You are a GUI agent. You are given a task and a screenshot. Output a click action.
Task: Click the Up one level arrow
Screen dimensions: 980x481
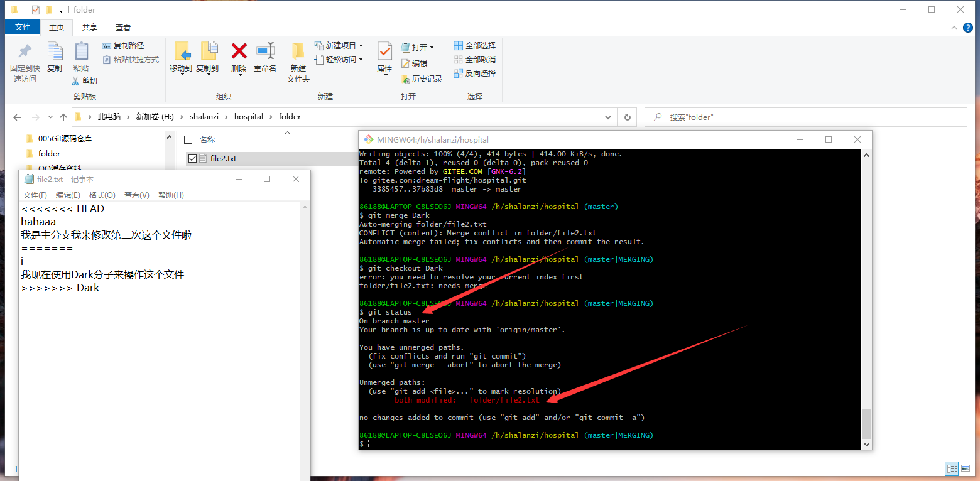click(x=63, y=117)
